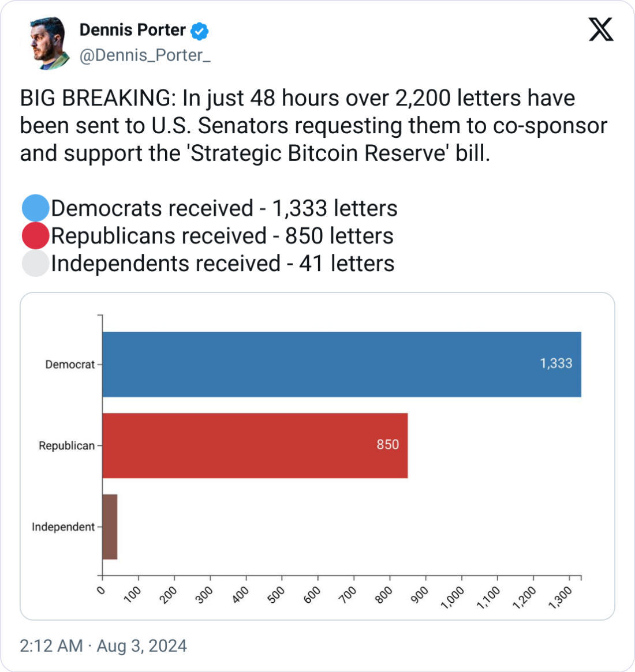Select the brown Independent bar in chart
Screen dimensions: 635x672
pos(110,527)
